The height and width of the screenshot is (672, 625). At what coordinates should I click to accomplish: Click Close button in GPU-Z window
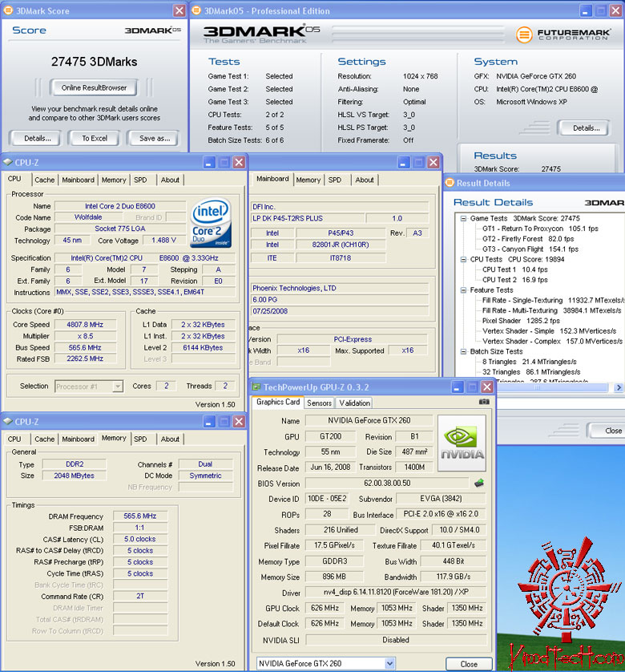click(469, 664)
